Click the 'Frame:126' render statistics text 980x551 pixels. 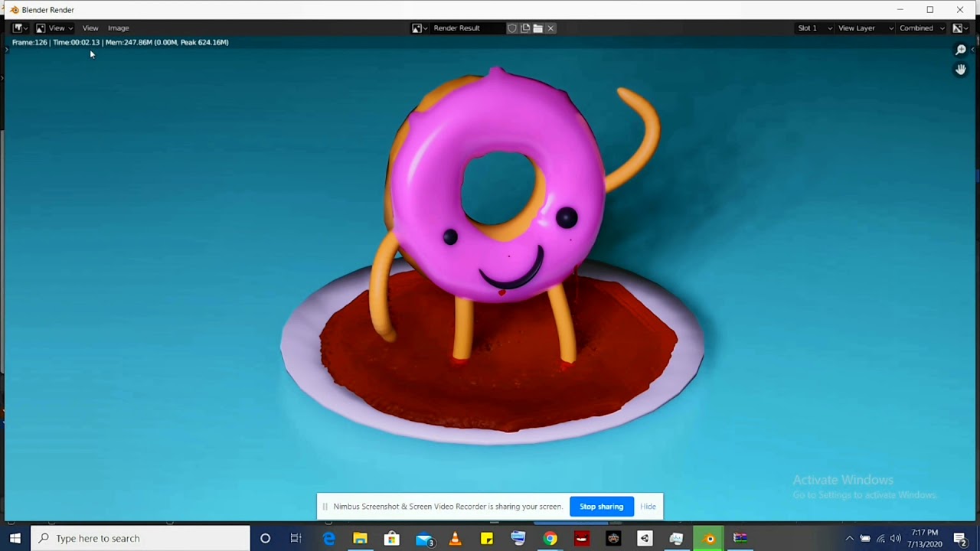30,42
